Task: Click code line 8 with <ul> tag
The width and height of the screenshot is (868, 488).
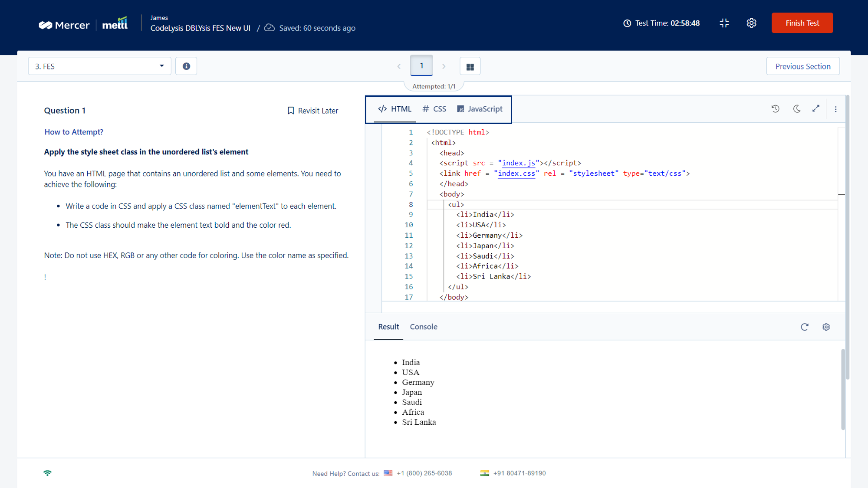Action: click(631, 204)
